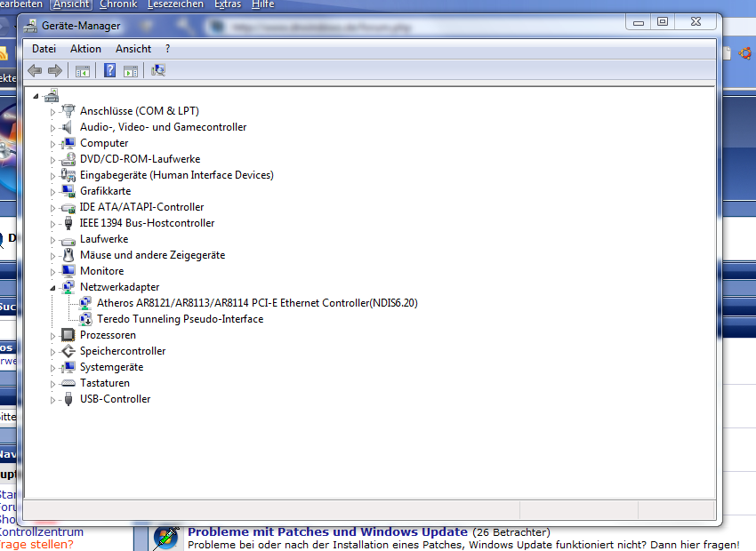Click the IDE ATA/ATAPI controller icon

point(68,208)
